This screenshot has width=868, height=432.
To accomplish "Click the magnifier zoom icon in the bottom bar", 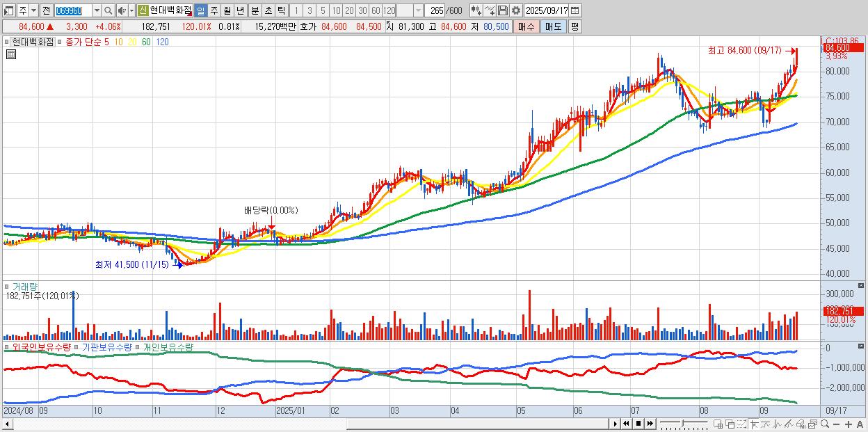I will coord(825,424).
